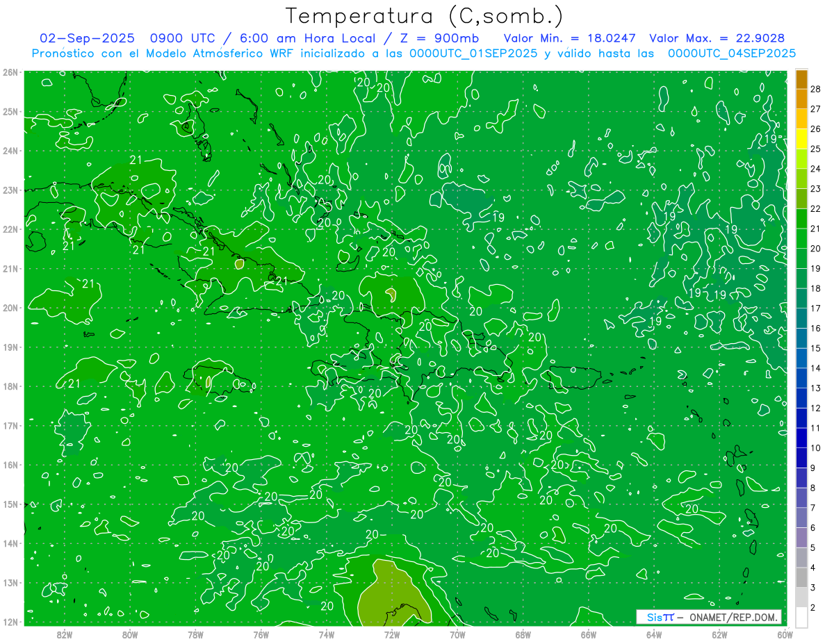Click the '22N' latitude label
This screenshot has width=834, height=644.
[x=10, y=229]
